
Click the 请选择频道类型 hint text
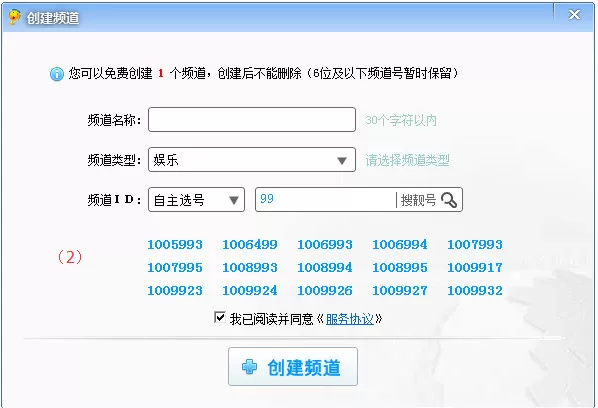pos(407,160)
